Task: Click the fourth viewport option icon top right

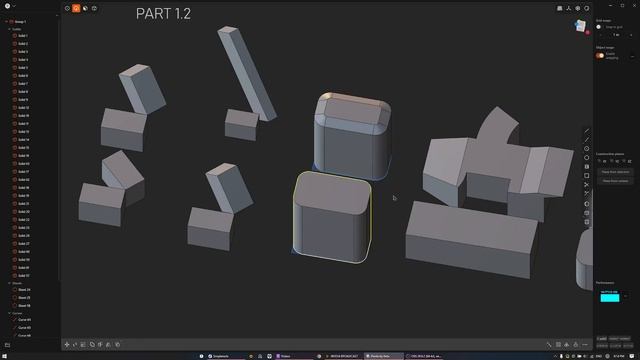Action: point(587,8)
